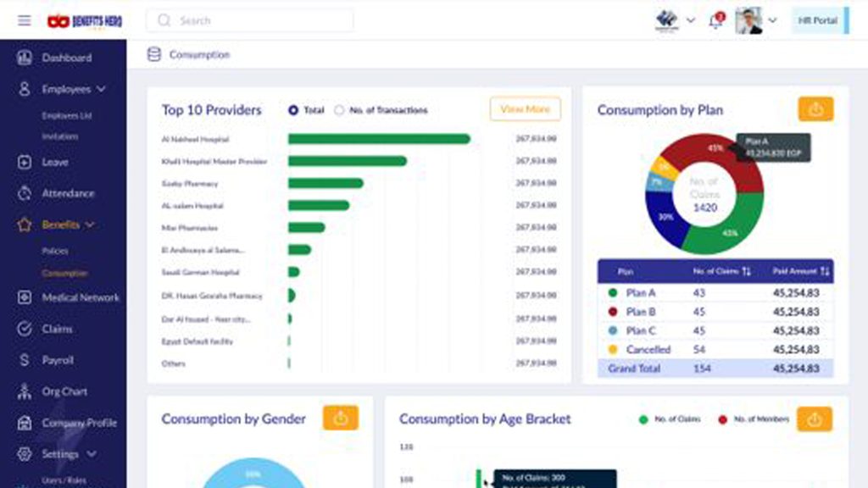Collapse the Benefits menu chevron

(90, 225)
